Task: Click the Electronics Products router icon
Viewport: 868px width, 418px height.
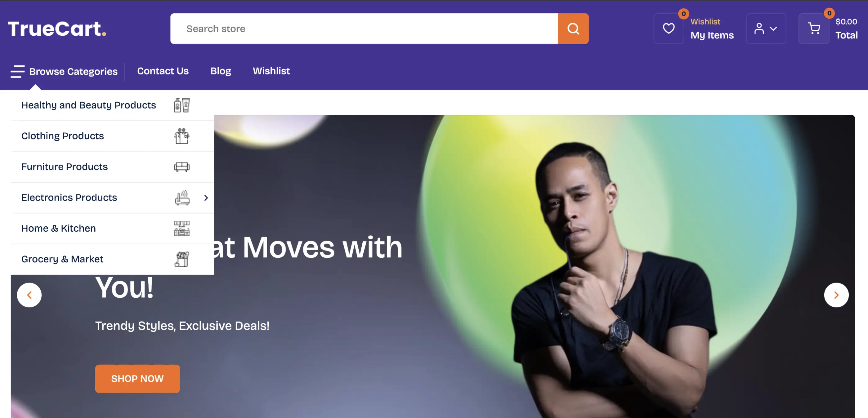Action: tap(182, 198)
